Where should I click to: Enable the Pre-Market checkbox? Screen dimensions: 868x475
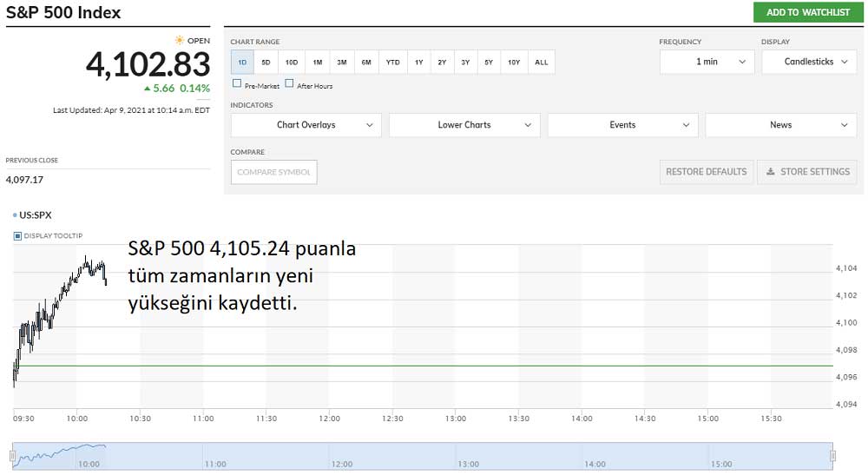click(x=237, y=83)
